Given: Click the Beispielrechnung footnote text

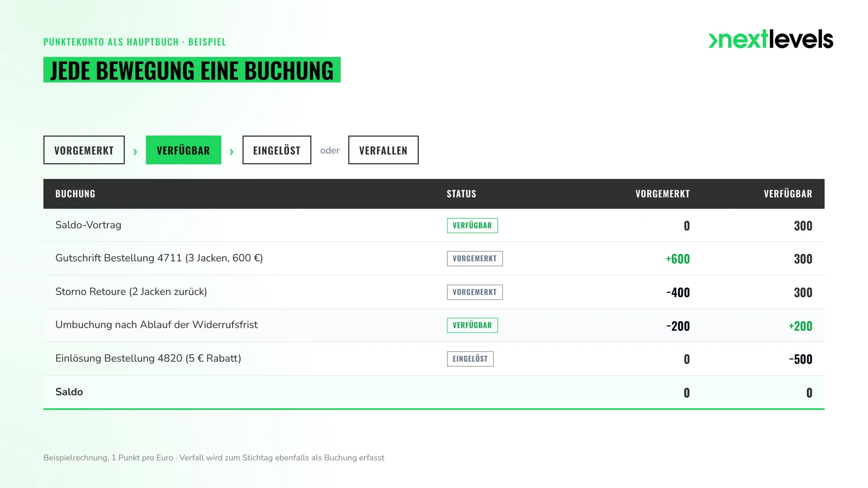Looking at the screenshot, I should [214, 458].
